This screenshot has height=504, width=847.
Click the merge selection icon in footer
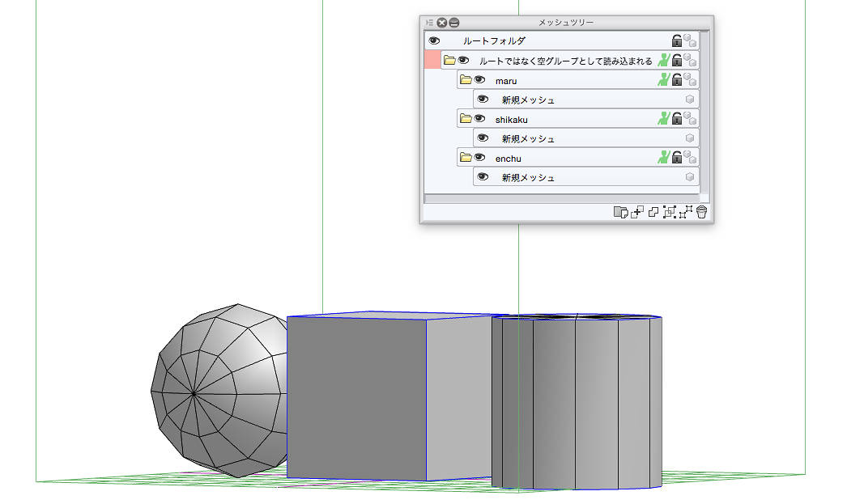click(670, 212)
